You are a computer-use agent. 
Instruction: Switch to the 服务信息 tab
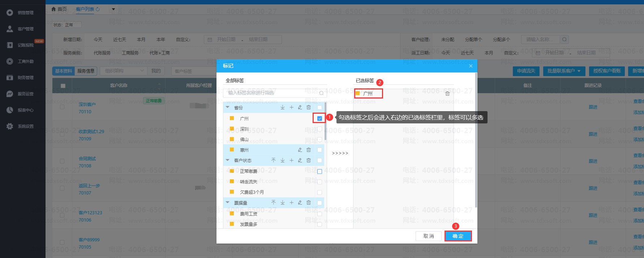click(x=86, y=71)
